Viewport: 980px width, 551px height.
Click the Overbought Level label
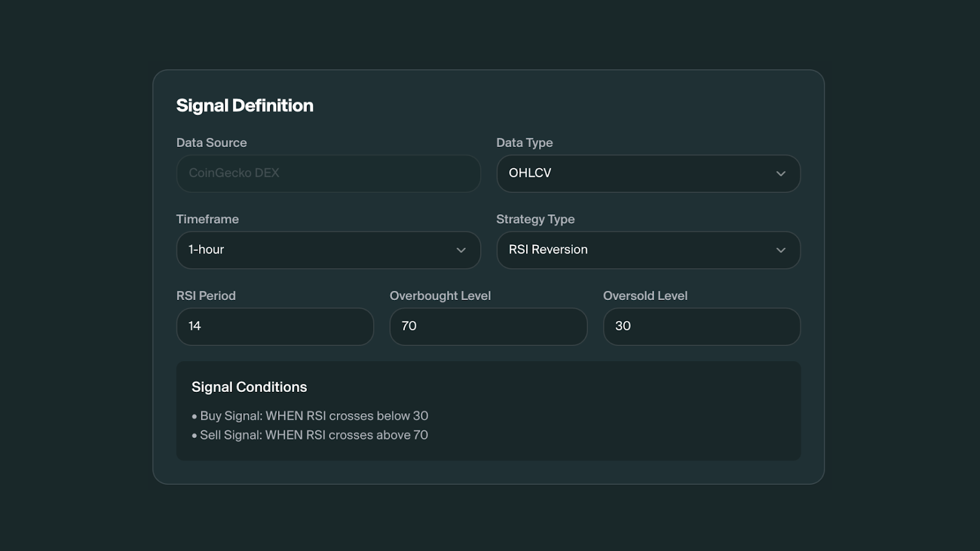(x=440, y=296)
